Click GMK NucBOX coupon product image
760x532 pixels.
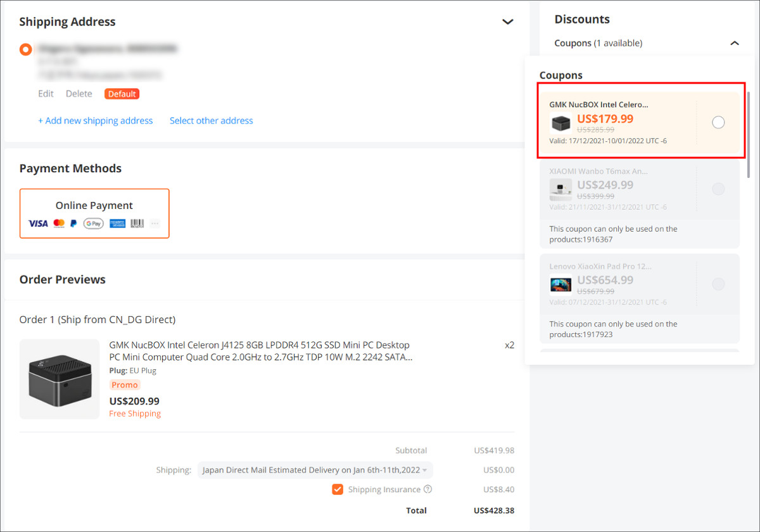coord(561,122)
